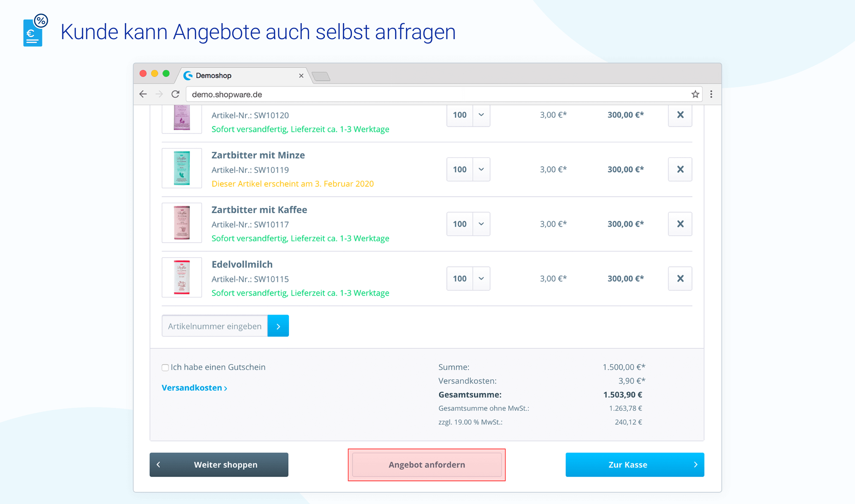This screenshot has width=855, height=504.
Task: Click the text Artikel-Nr.: SW10115
Action: pos(250,279)
